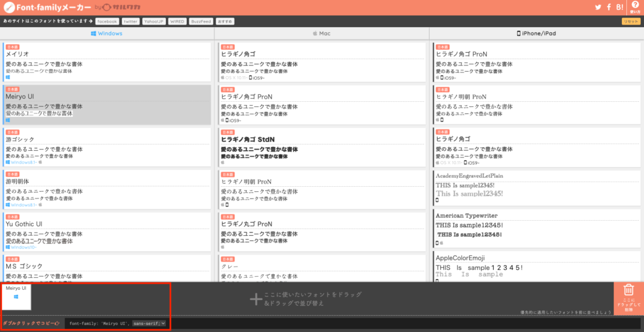Select the Yu Gothic UI font card

pyautogui.click(x=107, y=232)
